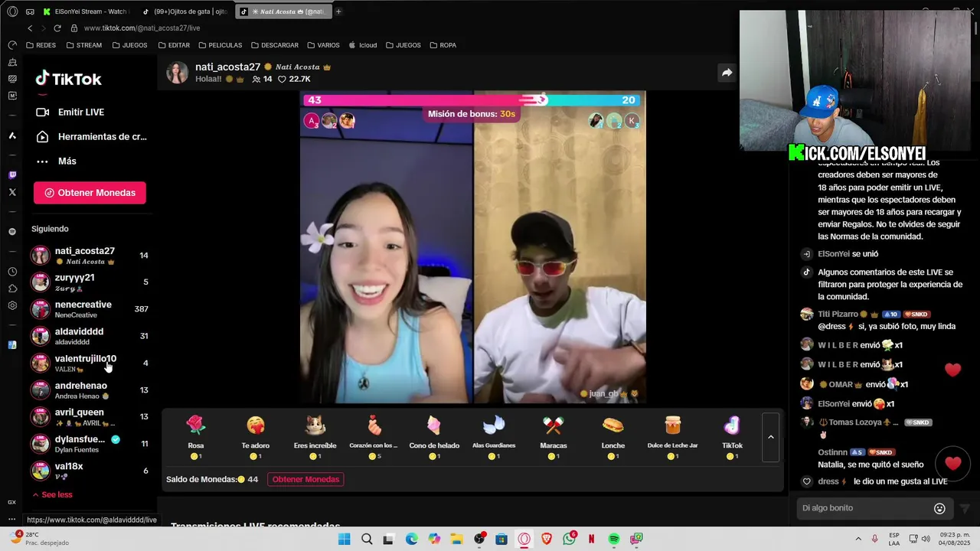Open the VARIOS bookmarks folder
This screenshot has width=980, height=551.
[323, 45]
